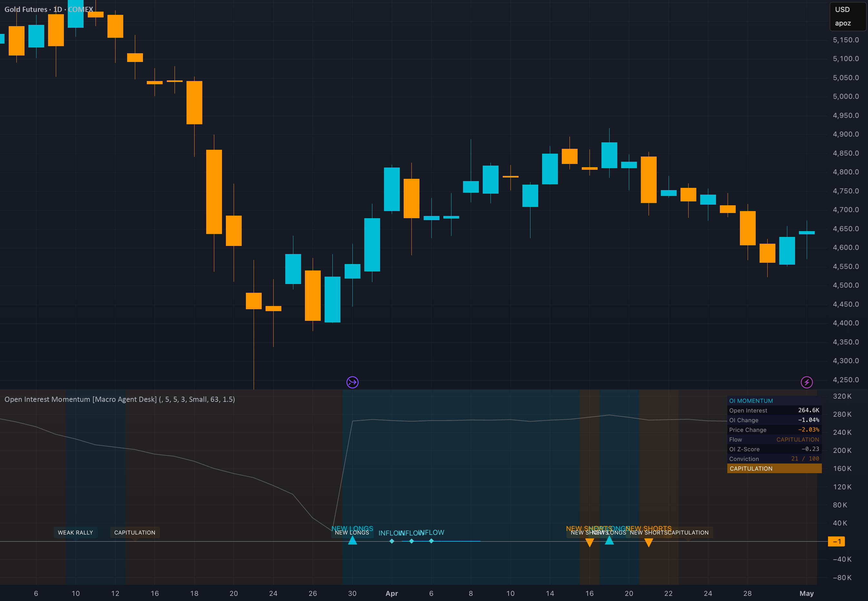Select the Conviction value 21 / 100

pyautogui.click(x=805, y=459)
